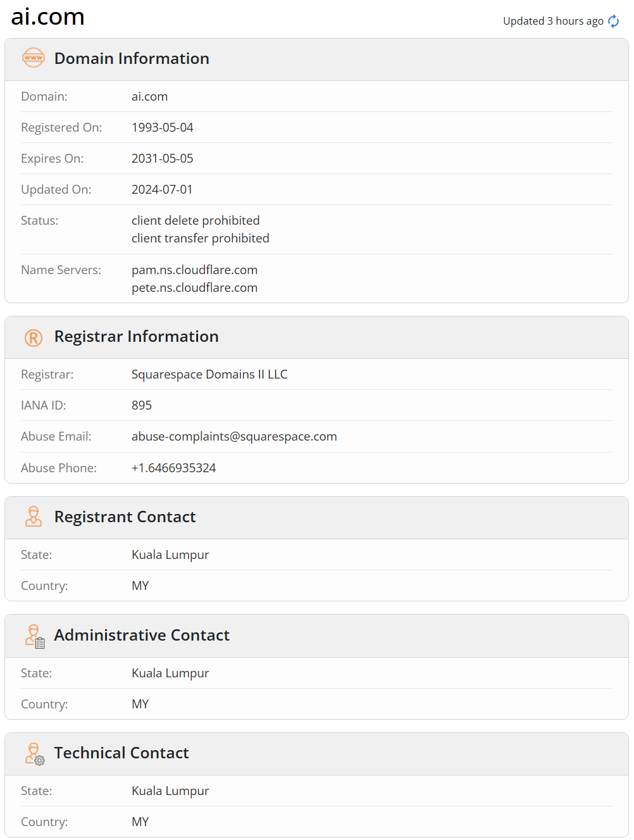Click the ai.com page title

[48, 17]
